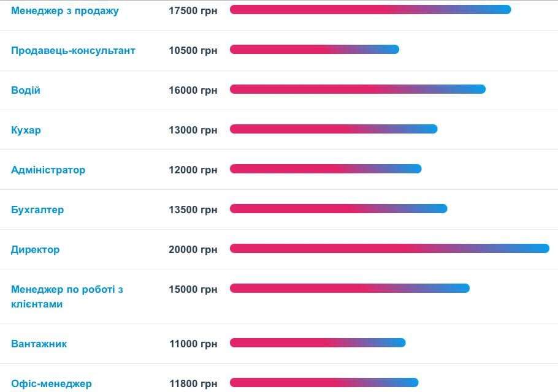Screen dimensions: 558x392
Task: Open the Офіс-менеджер link
Action: pos(52,383)
